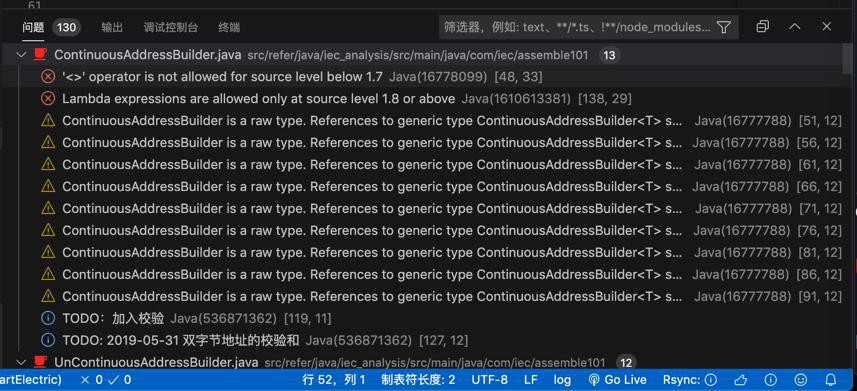Click the collapse all problems icon
Viewport: 857px width, 391px height.
[762, 26]
